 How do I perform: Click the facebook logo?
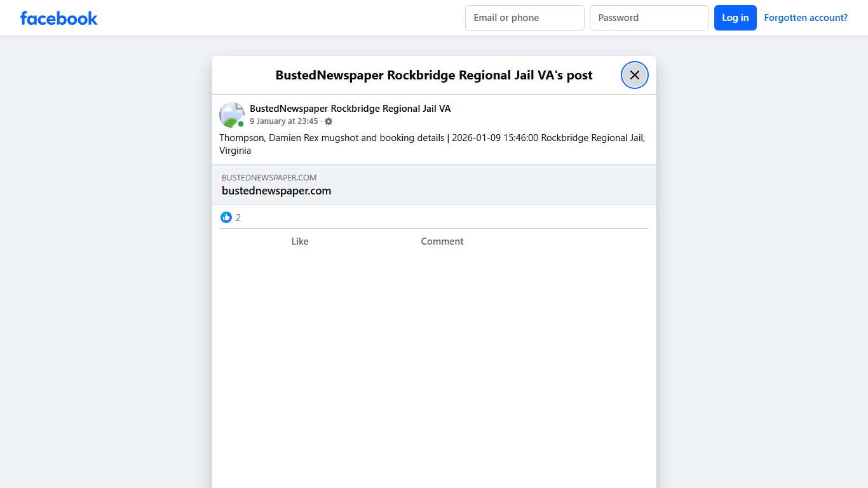(59, 18)
